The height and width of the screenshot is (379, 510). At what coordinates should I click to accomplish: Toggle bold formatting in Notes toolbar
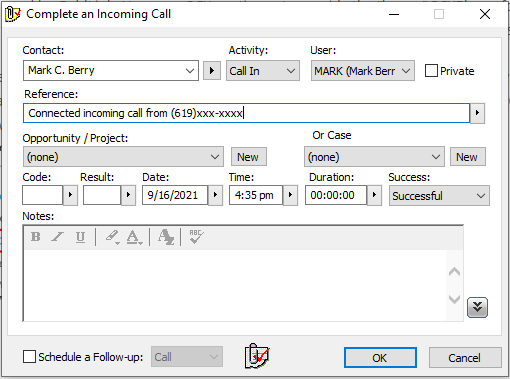tap(35, 237)
